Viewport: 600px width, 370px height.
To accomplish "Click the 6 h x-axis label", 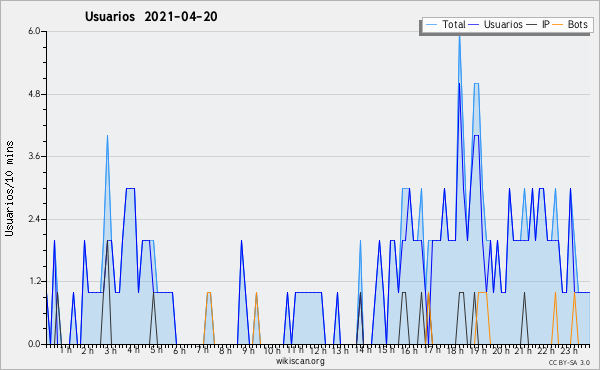I will coord(179,350).
